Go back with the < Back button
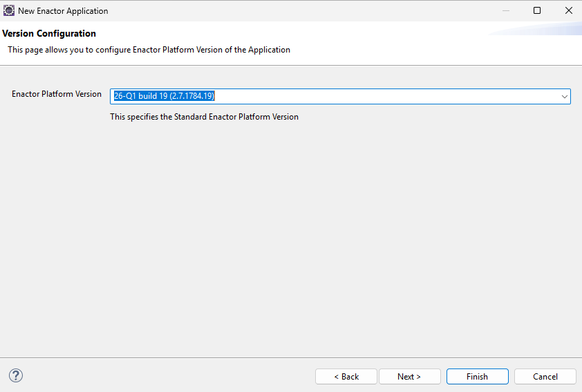Image resolution: width=582 pixels, height=392 pixels. coord(346,376)
